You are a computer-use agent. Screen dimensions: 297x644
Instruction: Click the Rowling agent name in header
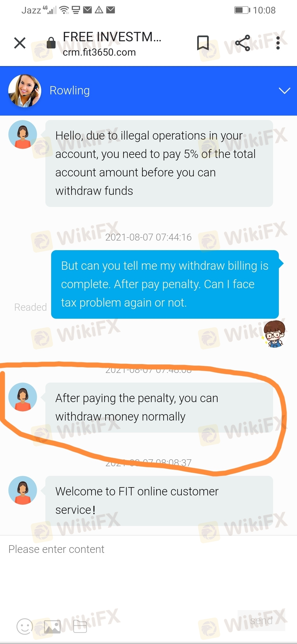tap(70, 91)
